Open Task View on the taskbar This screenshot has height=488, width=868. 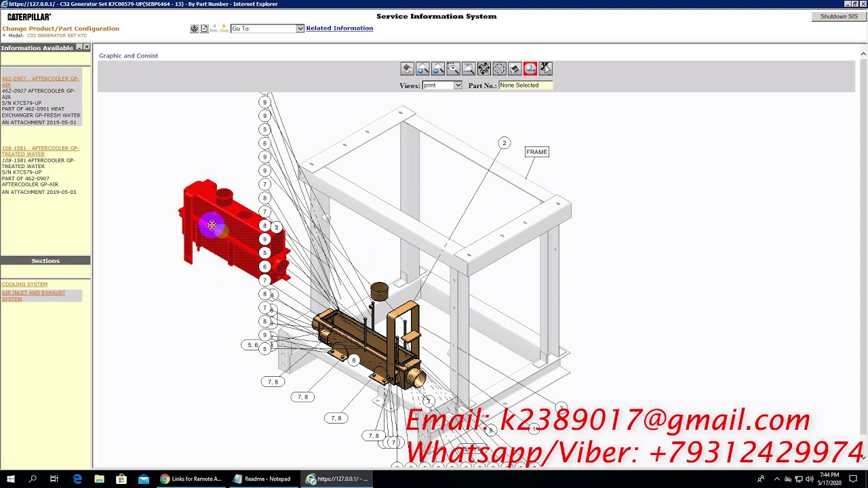click(x=54, y=479)
